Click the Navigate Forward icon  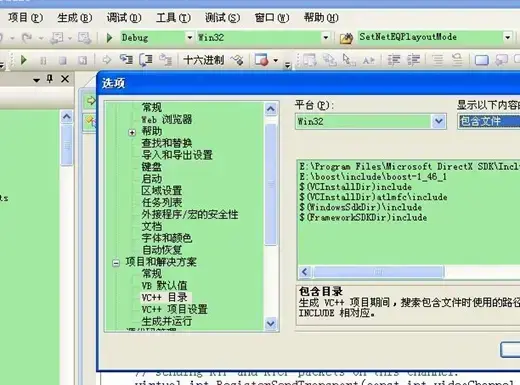click(84, 38)
